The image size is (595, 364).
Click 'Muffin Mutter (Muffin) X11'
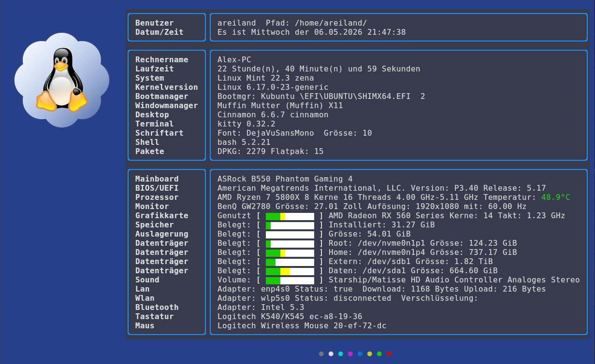280,105
